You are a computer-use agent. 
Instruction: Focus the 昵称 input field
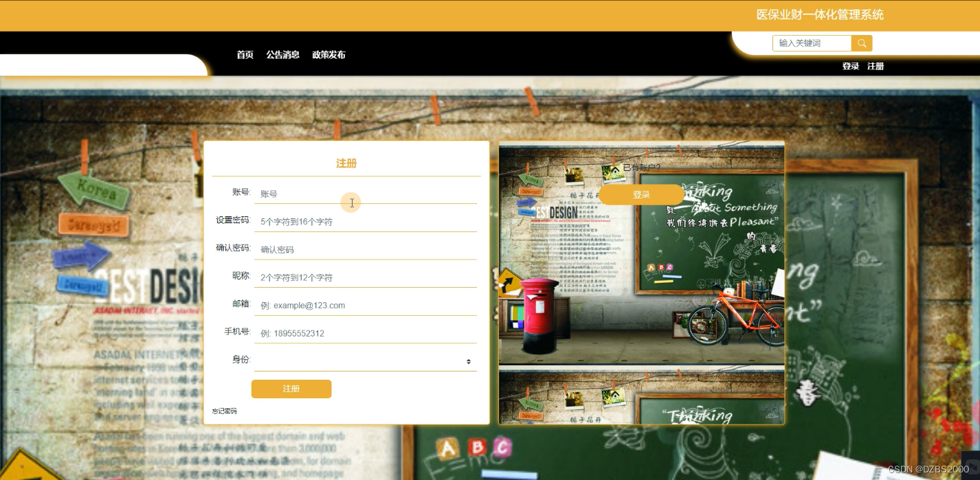(x=366, y=278)
